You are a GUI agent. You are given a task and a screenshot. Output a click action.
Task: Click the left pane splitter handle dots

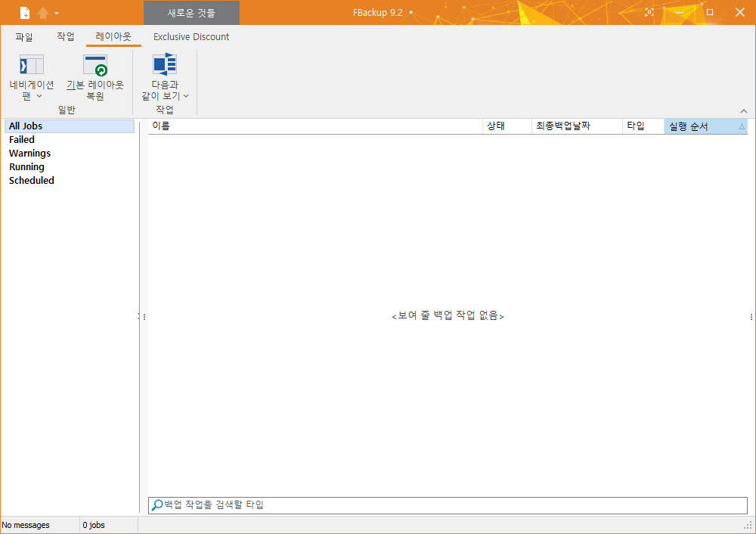click(x=144, y=317)
